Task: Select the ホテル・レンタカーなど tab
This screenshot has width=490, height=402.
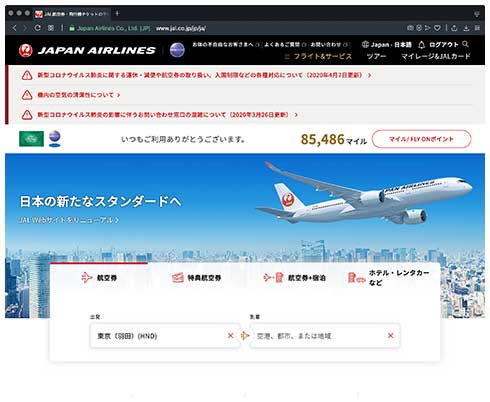Action: point(389,278)
